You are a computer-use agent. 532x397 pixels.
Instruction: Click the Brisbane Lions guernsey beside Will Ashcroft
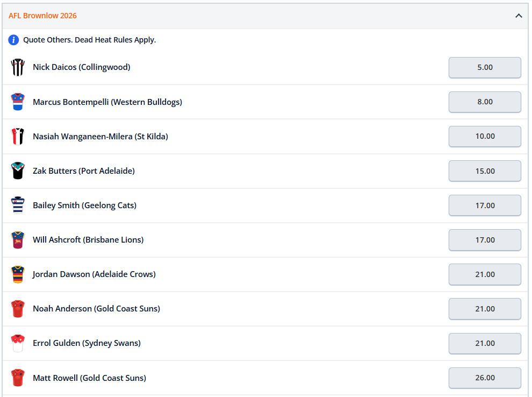[x=18, y=240]
